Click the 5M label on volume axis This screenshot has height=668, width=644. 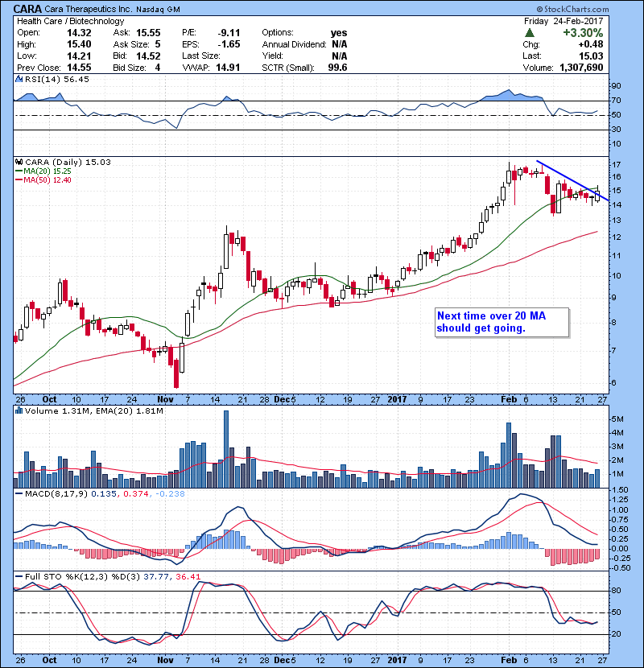617,419
